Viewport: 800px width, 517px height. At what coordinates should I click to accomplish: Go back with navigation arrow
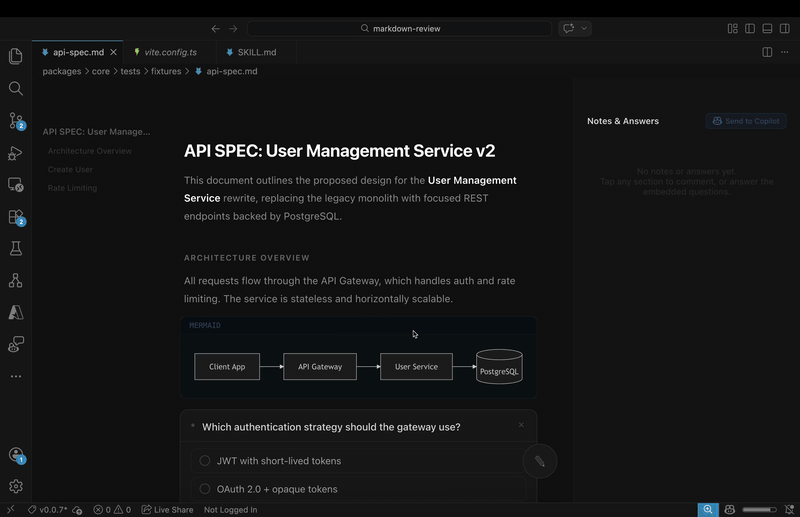click(216, 29)
